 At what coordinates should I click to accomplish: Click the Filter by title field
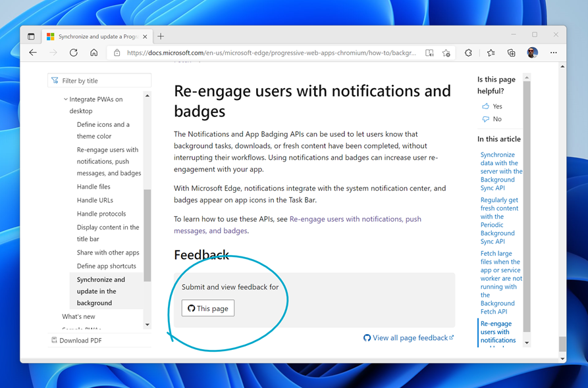click(100, 81)
